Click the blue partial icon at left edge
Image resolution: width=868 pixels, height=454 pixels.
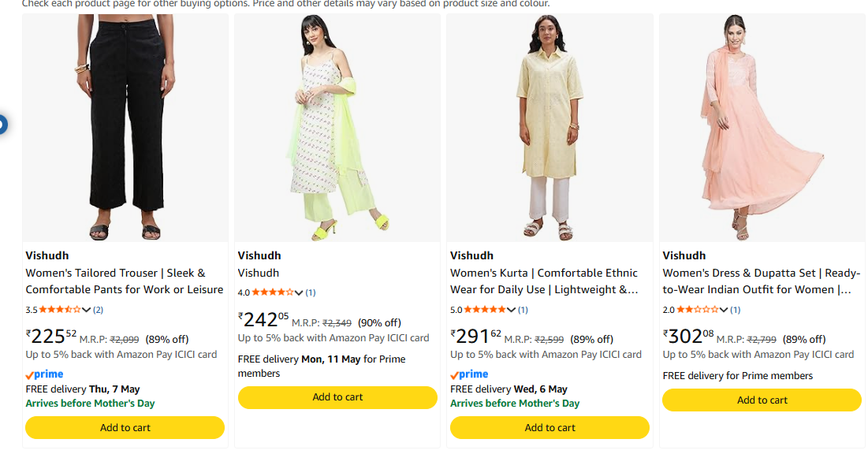3,124
